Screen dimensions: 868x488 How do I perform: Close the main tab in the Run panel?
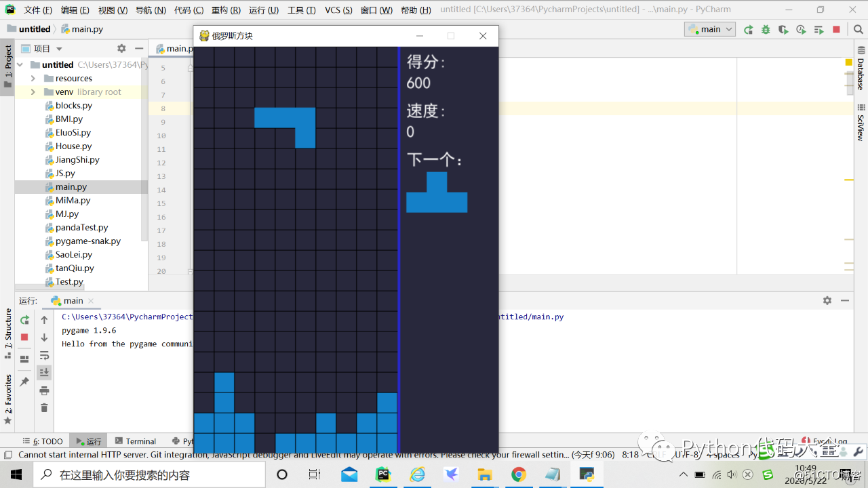pyautogui.click(x=91, y=300)
